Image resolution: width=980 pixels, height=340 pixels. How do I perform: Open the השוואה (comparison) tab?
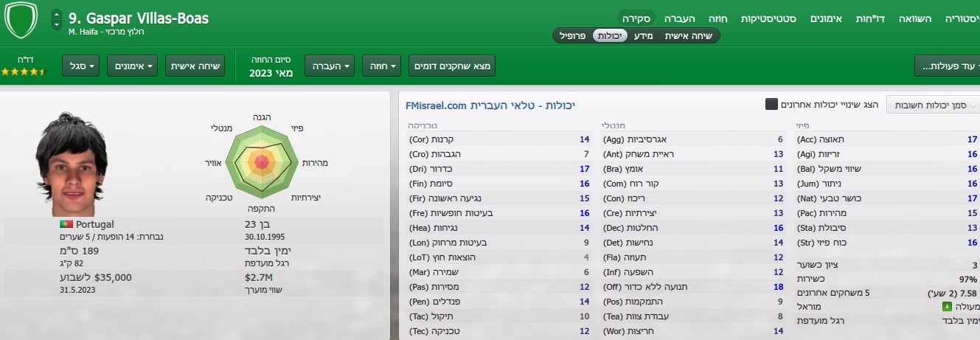914,18
